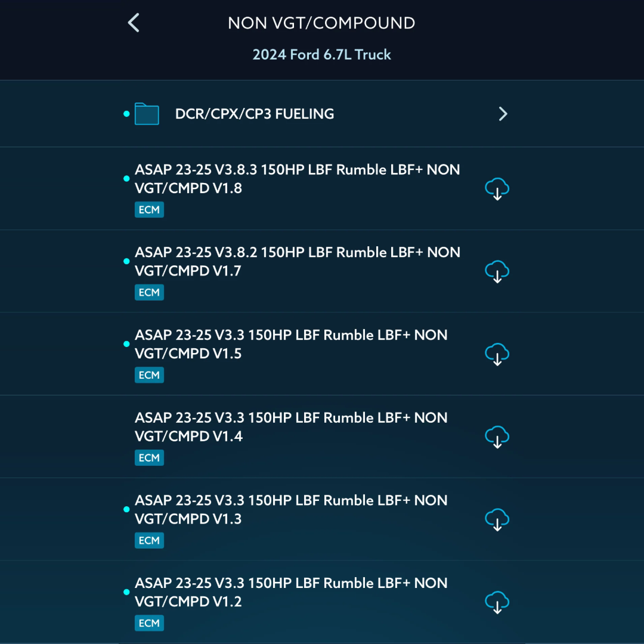The image size is (644, 644).
Task: Select DCR/CPX/CP3 FUELING folder label
Action: [x=255, y=114]
